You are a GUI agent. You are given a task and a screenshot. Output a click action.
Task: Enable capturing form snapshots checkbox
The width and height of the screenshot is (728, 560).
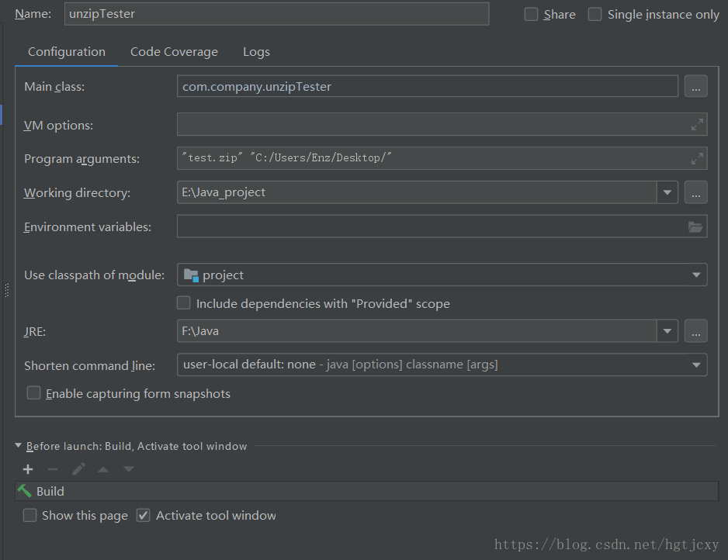point(33,393)
